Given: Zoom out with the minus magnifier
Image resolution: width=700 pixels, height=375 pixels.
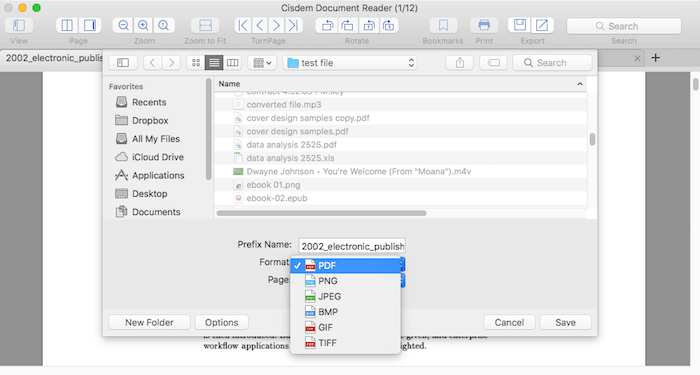Looking at the screenshot, I should (123, 25).
